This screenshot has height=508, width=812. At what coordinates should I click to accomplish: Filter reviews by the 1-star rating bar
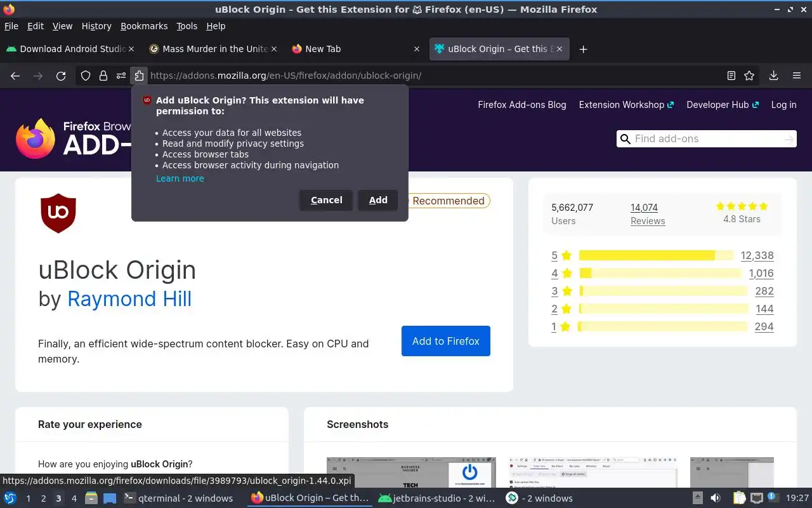[663, 326]
